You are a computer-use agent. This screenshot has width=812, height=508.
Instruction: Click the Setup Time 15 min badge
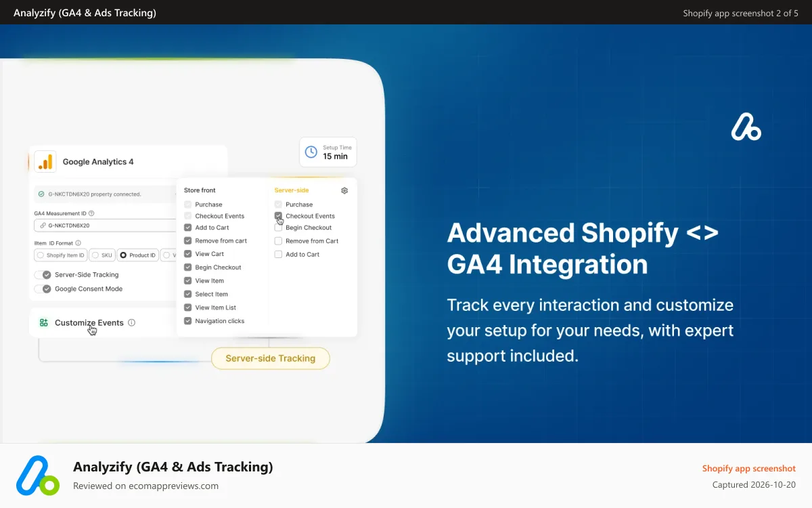[328, 152]
